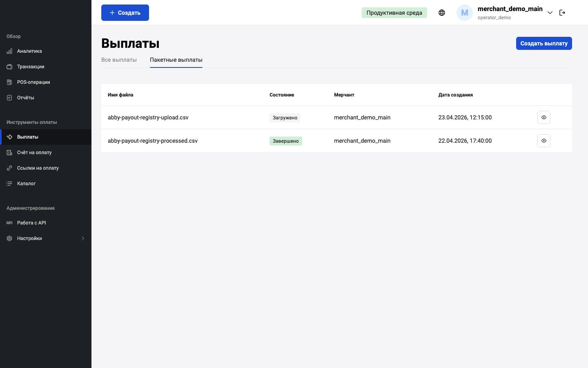Select the Пакетные выплаты tab
This screenshot has height=368, width=588.
point(176,60)
